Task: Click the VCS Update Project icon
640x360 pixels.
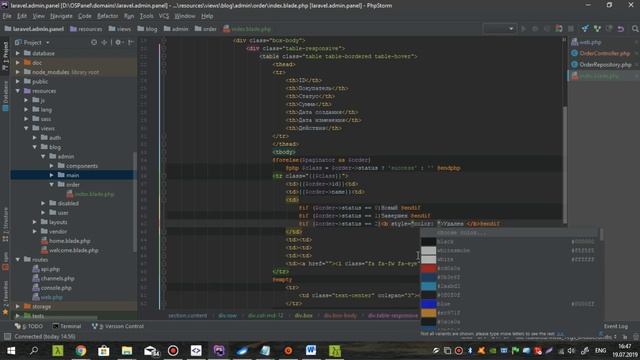Action: [x=585, y=29]
